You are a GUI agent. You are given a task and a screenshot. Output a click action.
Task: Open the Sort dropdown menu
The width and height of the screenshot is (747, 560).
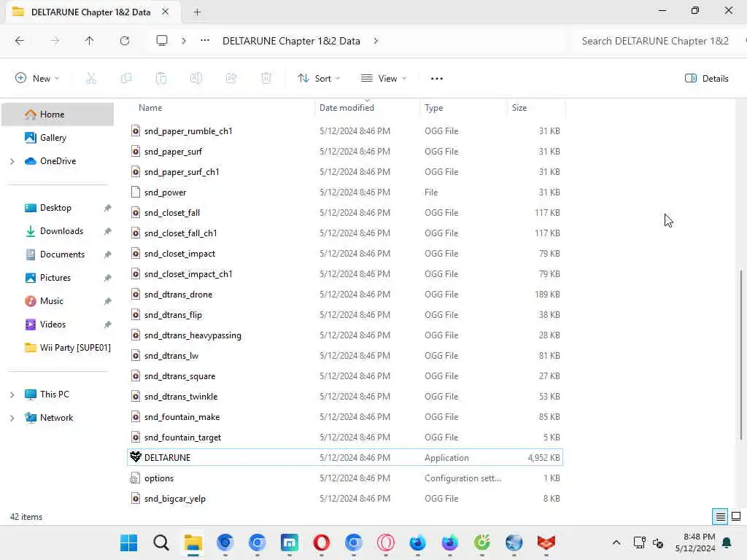coord(319,79)
